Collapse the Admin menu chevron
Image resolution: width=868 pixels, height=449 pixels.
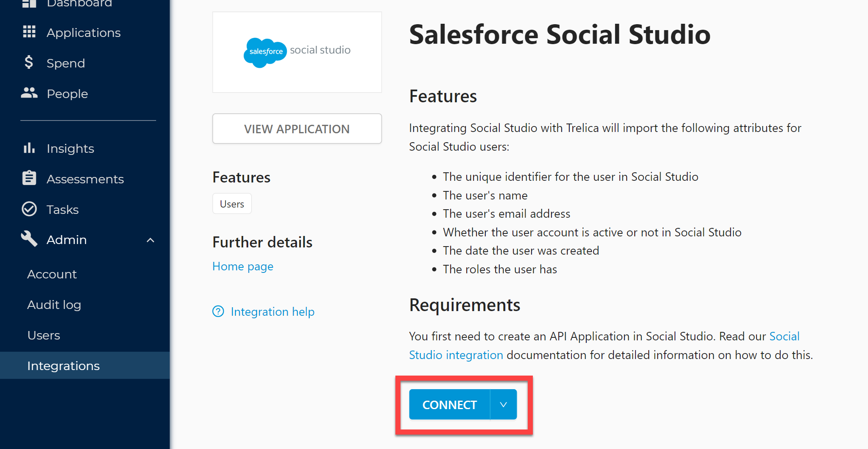(x=150, y=240)
